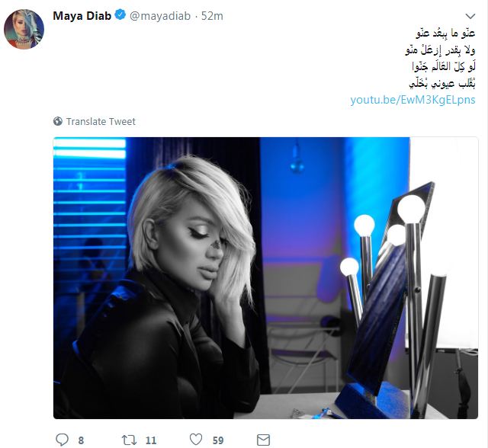Image resolution: width=488 pixels, height=448 pixels.
Task: Click the last Arabic line above the link
Action: point(442,83)
